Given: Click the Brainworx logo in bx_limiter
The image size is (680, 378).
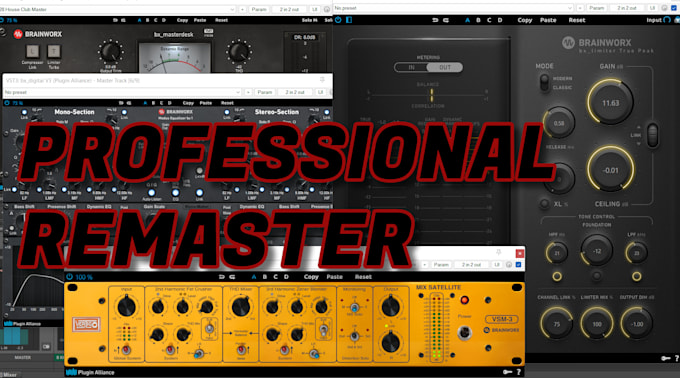Looking at the screenshot, I should click(597, 42).
